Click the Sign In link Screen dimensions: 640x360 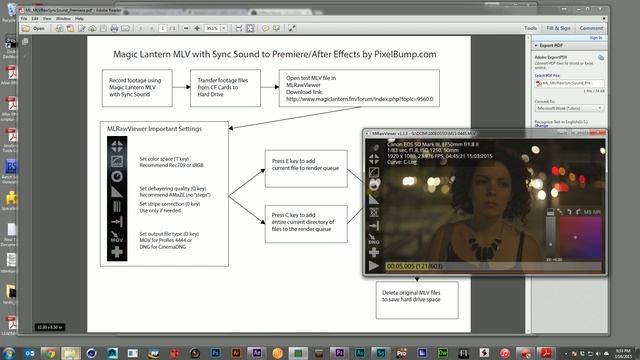pyautogui.click(x=596, y=38)
